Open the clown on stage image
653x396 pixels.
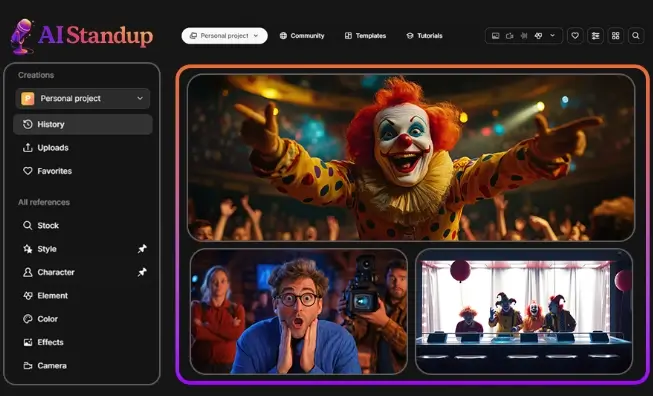click(x=411, y=157)
